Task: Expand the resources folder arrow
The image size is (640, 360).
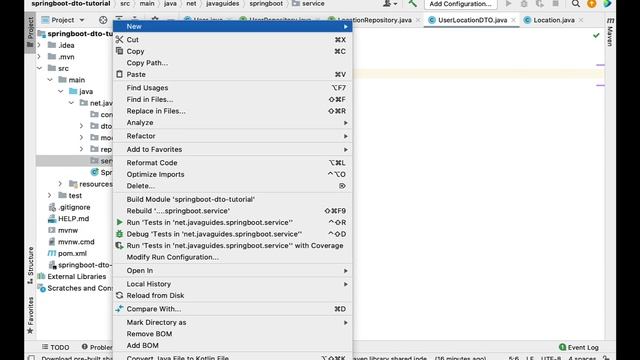Action: point(60,184)
